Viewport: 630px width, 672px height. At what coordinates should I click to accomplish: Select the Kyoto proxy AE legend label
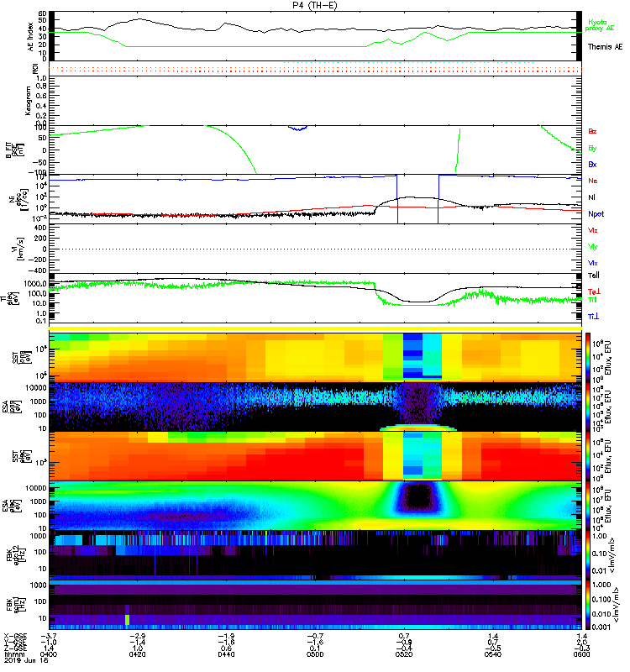pos(599,25)
